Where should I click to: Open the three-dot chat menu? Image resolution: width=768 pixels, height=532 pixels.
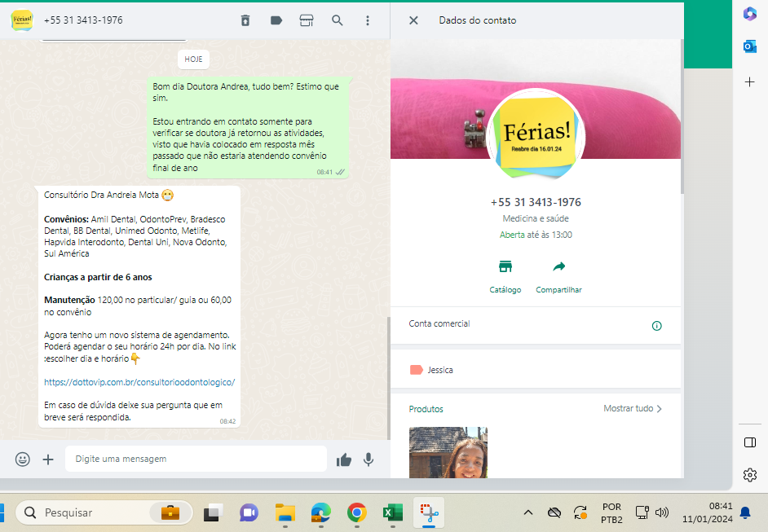tap(368, 20)
